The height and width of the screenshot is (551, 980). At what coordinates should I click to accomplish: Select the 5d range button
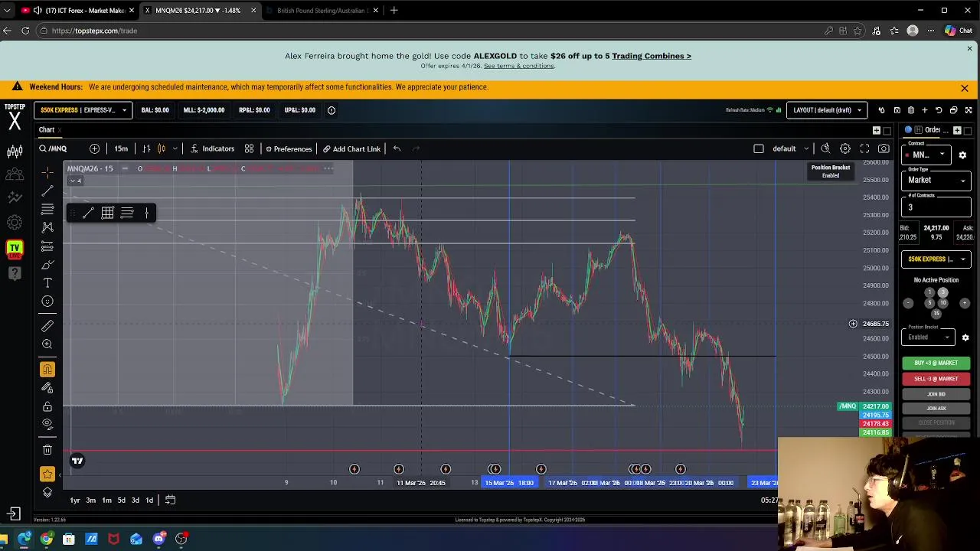[121, 500]
